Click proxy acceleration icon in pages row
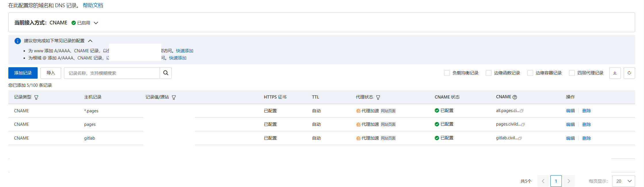 coord(358,124)
